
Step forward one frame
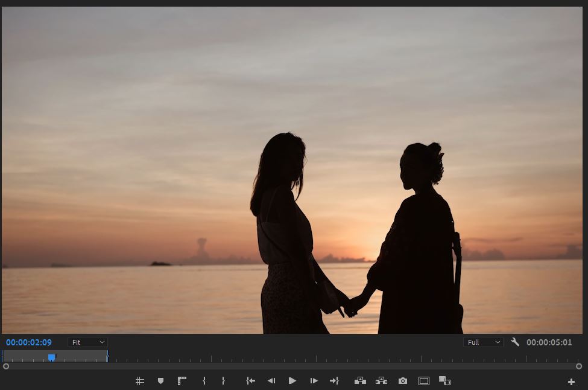(x=314, y=381)
